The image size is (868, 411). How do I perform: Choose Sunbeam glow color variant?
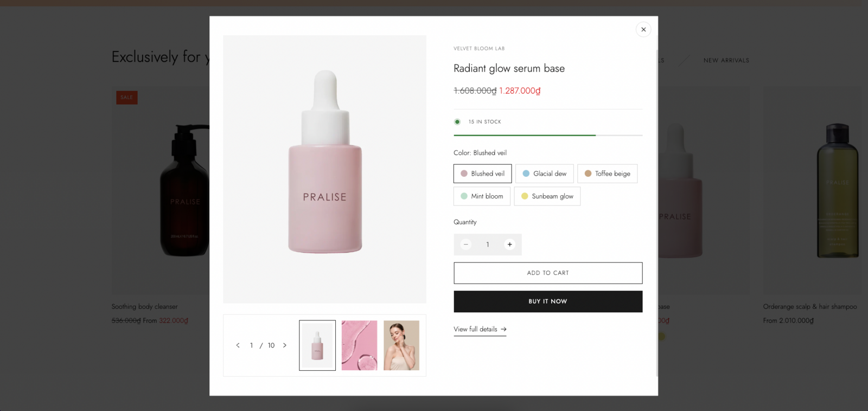coord(547,196)
